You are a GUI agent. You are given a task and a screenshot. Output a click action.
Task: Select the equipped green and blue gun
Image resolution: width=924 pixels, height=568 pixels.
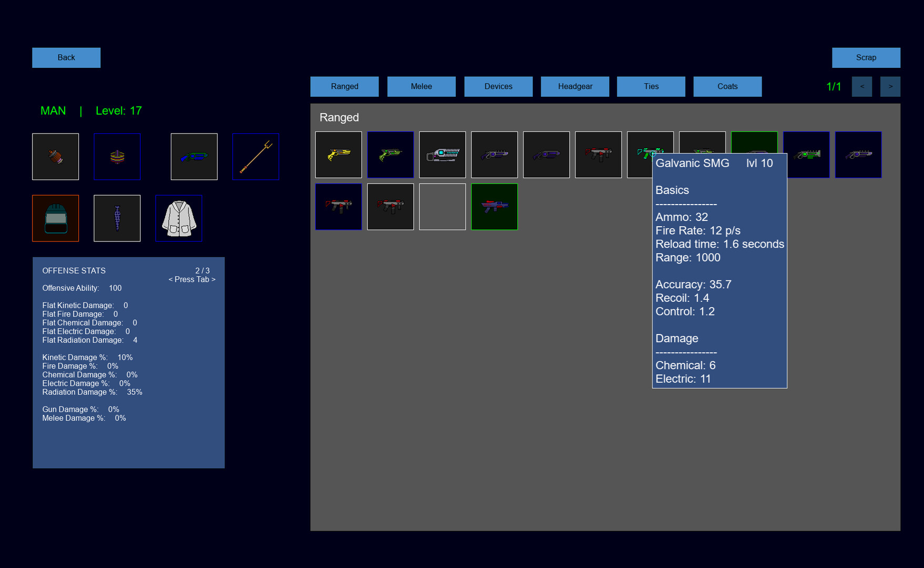194,157
